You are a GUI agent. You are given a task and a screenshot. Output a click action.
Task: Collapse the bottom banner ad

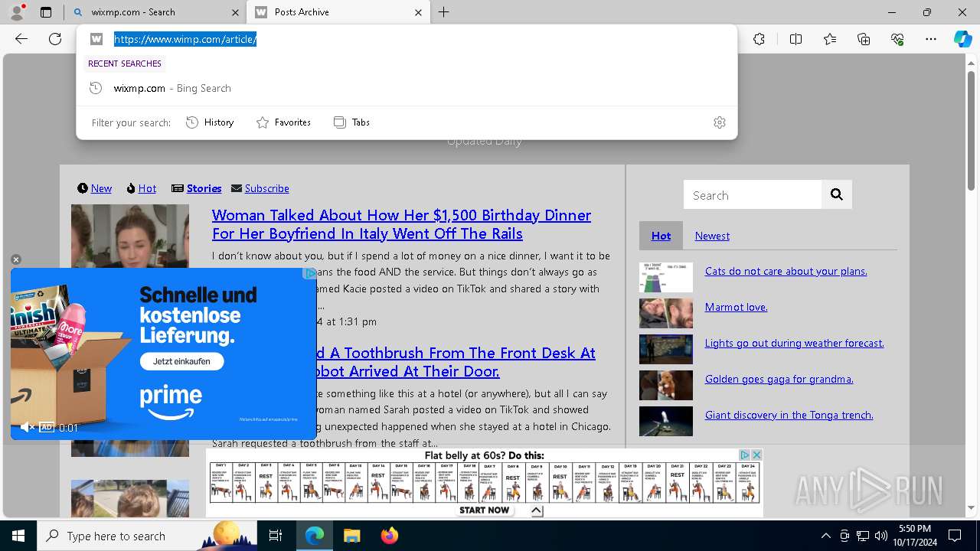tap(536, 510)
